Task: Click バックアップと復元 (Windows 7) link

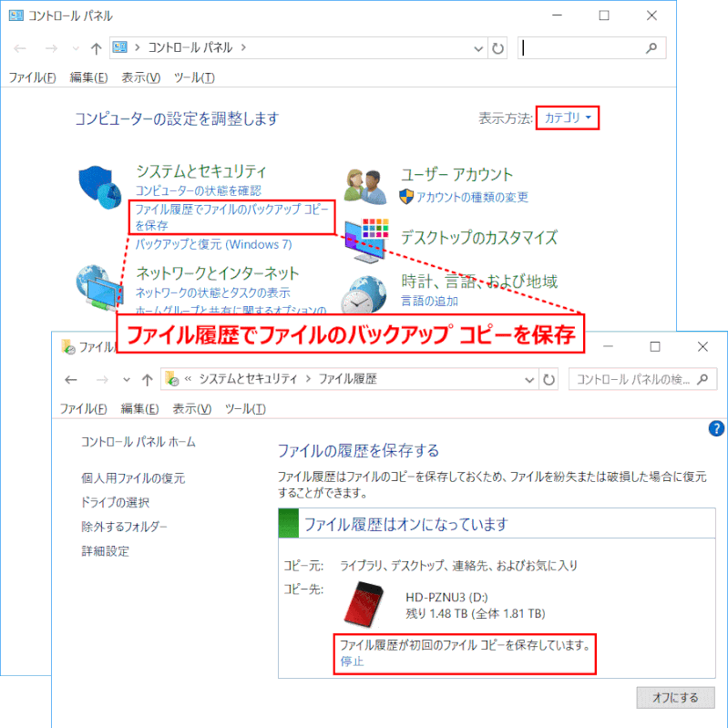Action: pyautogui.click(x=213, y=244)
